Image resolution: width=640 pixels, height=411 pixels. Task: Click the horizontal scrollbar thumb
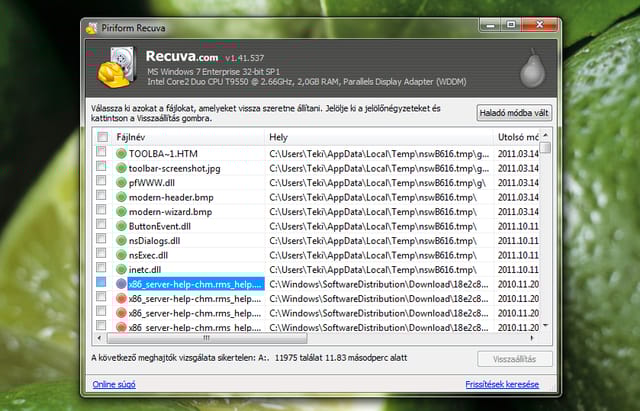point(207,338)
